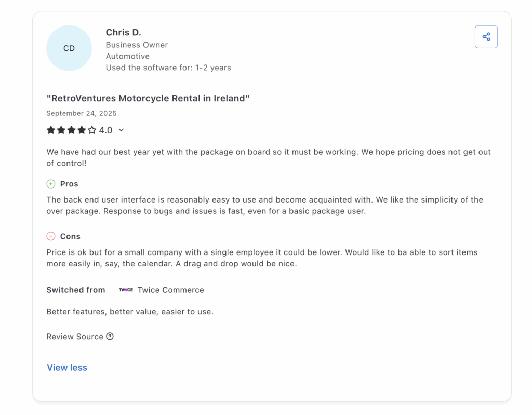
Task: Click the Review Source question mark icon
Action: point(110,336)
